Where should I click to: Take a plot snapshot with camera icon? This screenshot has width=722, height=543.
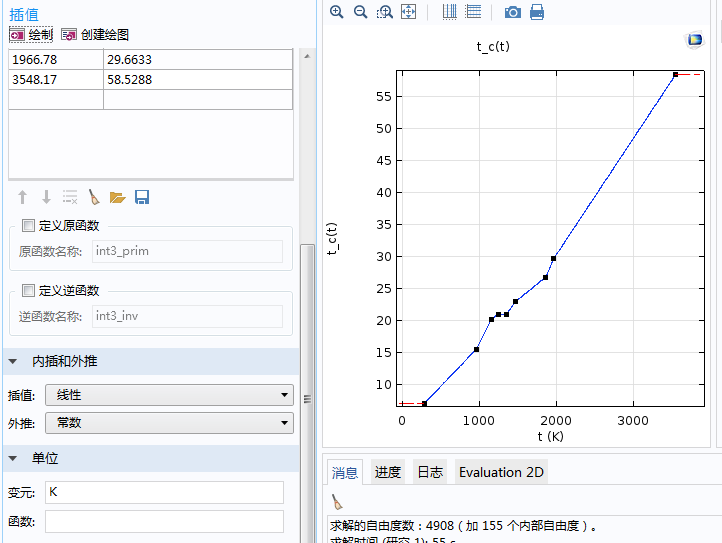click(512, 12)
